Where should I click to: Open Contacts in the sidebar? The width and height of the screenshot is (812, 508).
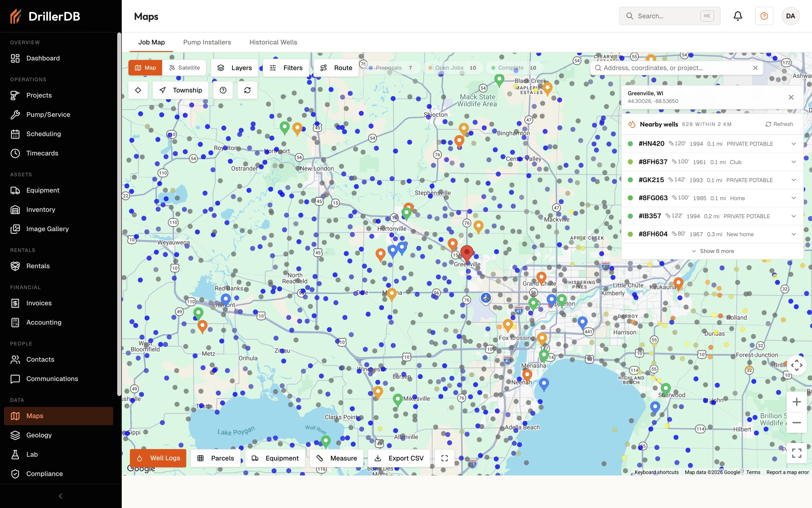59,359
